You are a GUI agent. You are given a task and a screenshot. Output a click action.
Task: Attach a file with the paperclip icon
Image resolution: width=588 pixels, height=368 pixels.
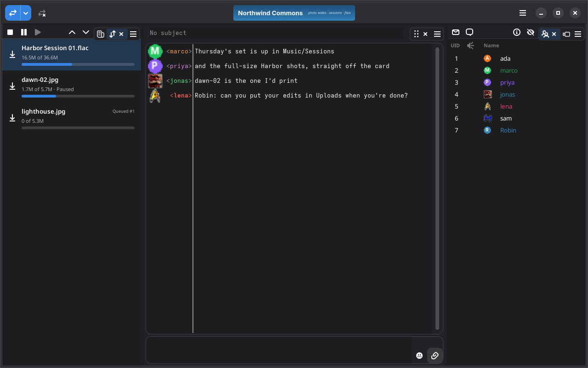(x=435, y=356)
